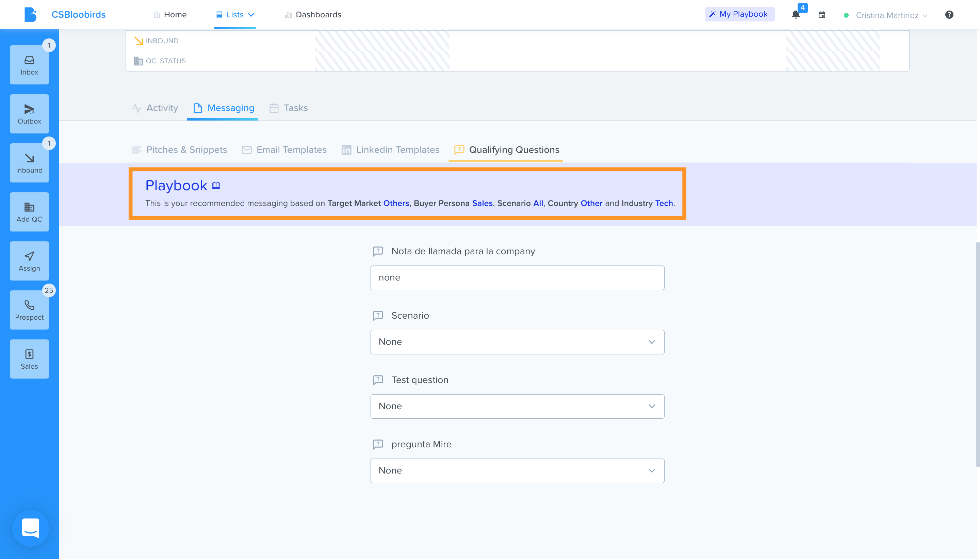Click the Inbound arrow icon in table
980x559 pixels.
click(x=138, y=41)
